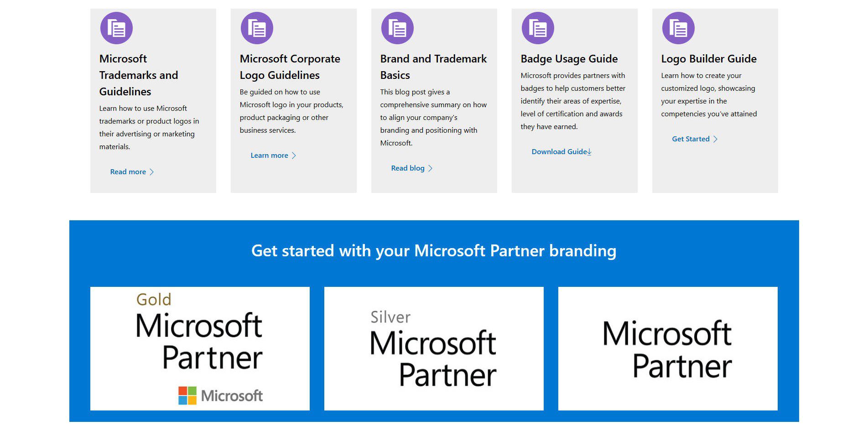Viewport: 868px width, 431px height.
Task: Select the Gold Microsoft Partner badge
Action: point(200,348)
